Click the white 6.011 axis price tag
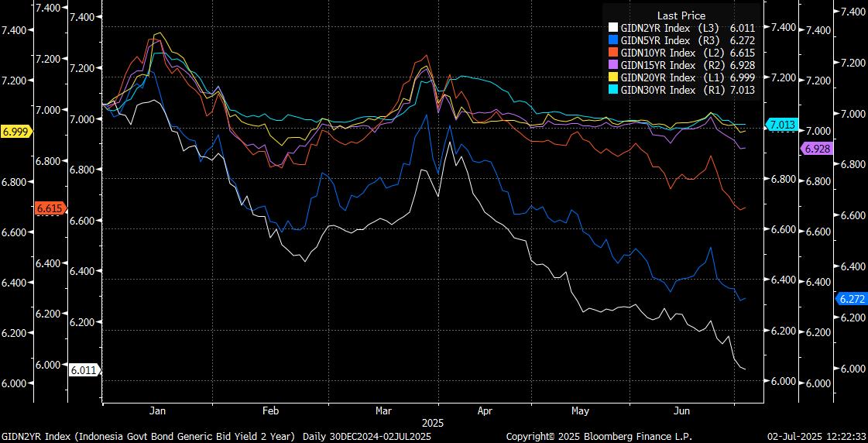The height and width of the screenshot is (443, 868). (83, 370)
